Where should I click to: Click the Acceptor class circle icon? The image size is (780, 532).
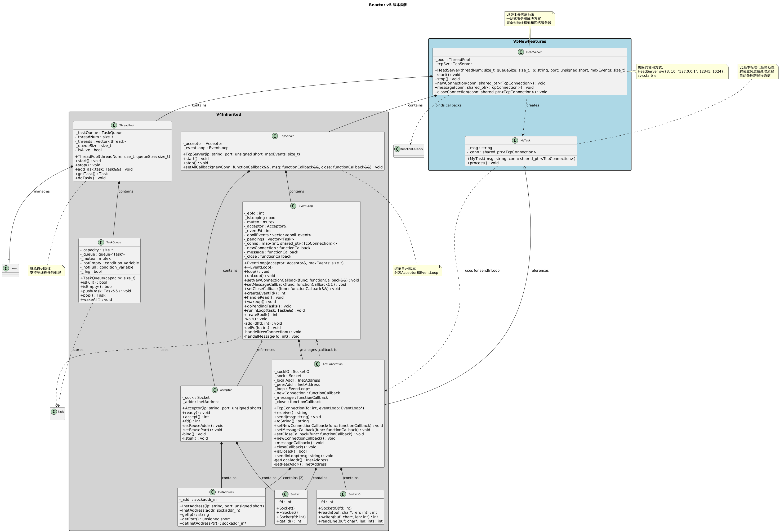coord(215,390)
